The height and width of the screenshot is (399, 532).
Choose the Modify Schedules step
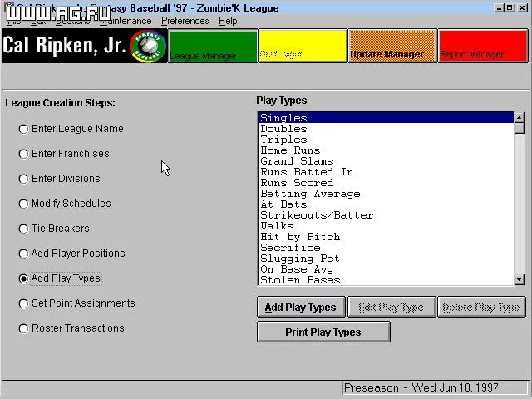[23, 204]
